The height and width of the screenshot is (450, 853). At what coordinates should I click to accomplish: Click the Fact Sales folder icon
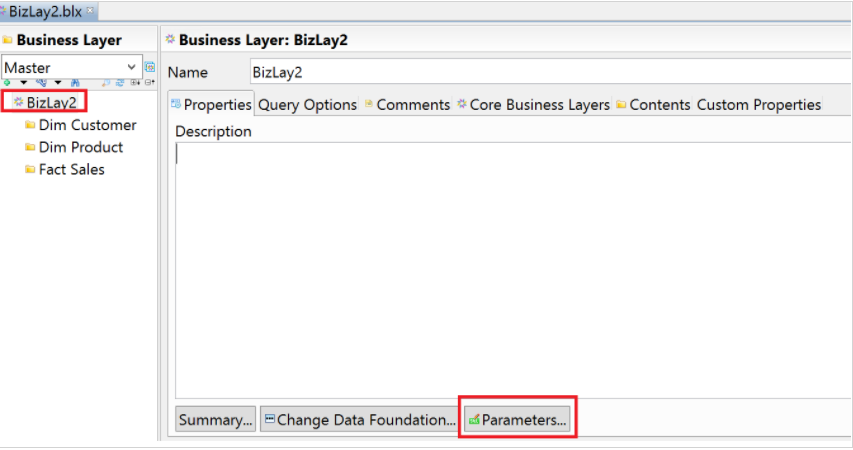coord(30,170)
